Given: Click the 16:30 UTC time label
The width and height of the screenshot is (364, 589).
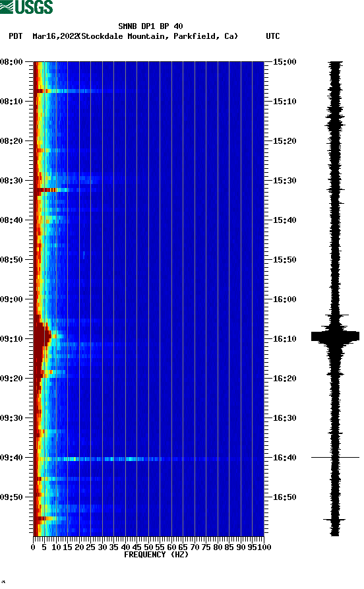Looking at the screenshot, I should (x=284, y=418).
